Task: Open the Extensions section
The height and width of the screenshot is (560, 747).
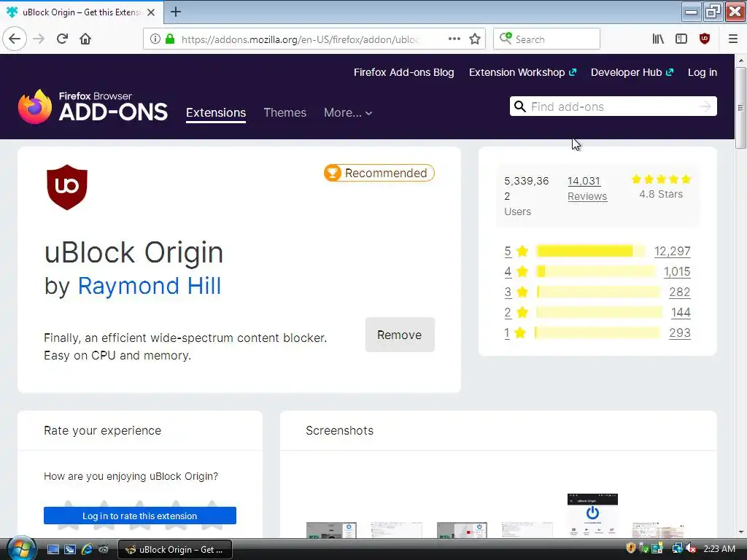Action: (216, 113)
